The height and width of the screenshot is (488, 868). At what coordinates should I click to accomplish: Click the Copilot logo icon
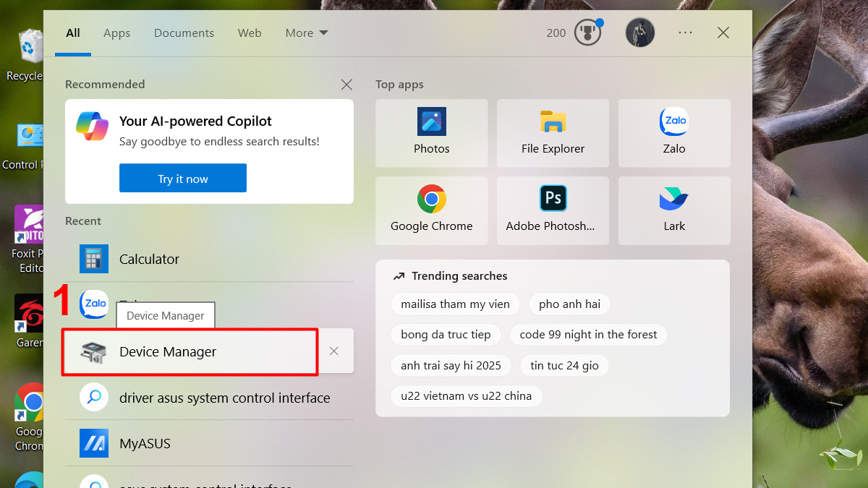pos(93,126)
